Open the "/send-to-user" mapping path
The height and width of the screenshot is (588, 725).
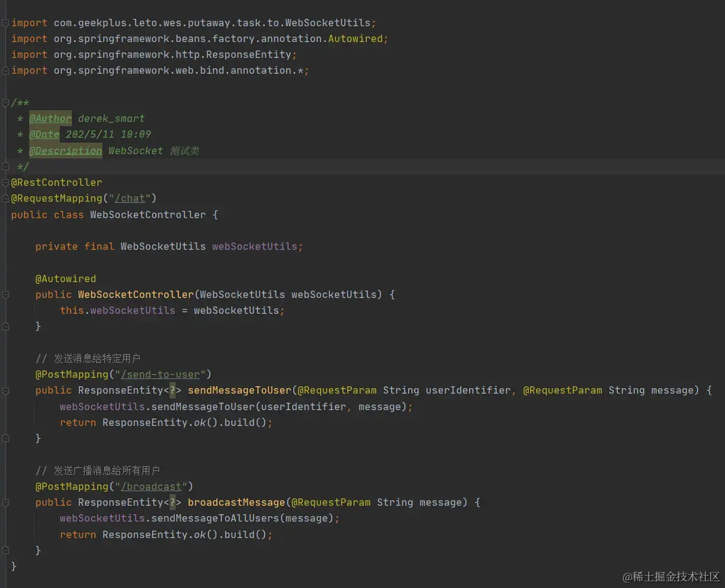point(160,375)
